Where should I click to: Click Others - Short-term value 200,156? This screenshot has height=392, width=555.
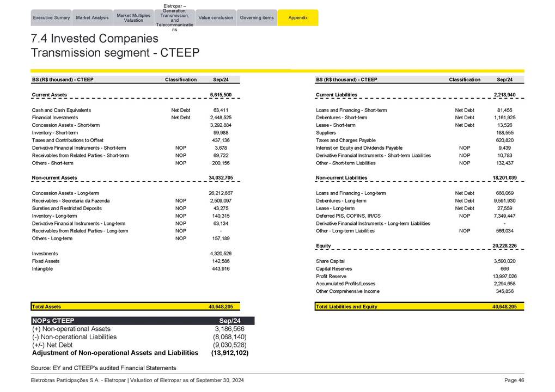(x=221, y=163)
